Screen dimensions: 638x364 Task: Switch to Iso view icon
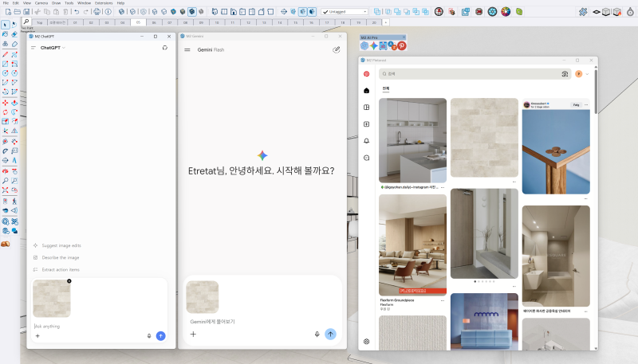click(x=215, y=12)
